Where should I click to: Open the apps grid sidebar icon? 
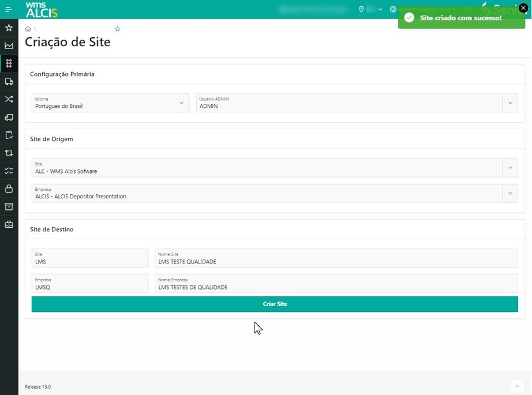tap(9, 63)
